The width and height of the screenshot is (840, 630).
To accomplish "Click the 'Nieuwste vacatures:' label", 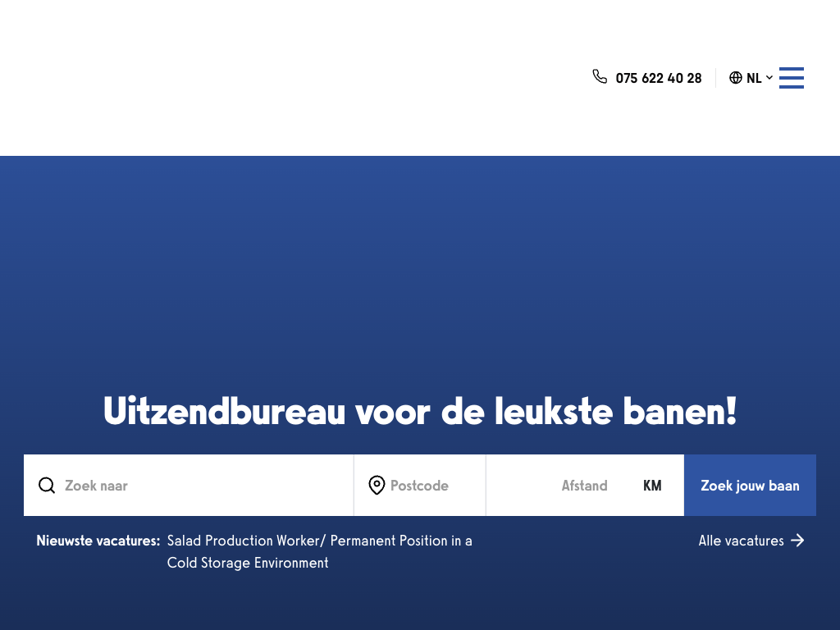I will click(x=98, y=541).
